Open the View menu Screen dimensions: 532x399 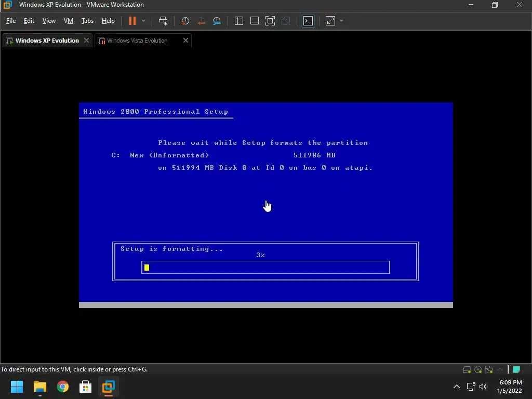tap(49, 21)
